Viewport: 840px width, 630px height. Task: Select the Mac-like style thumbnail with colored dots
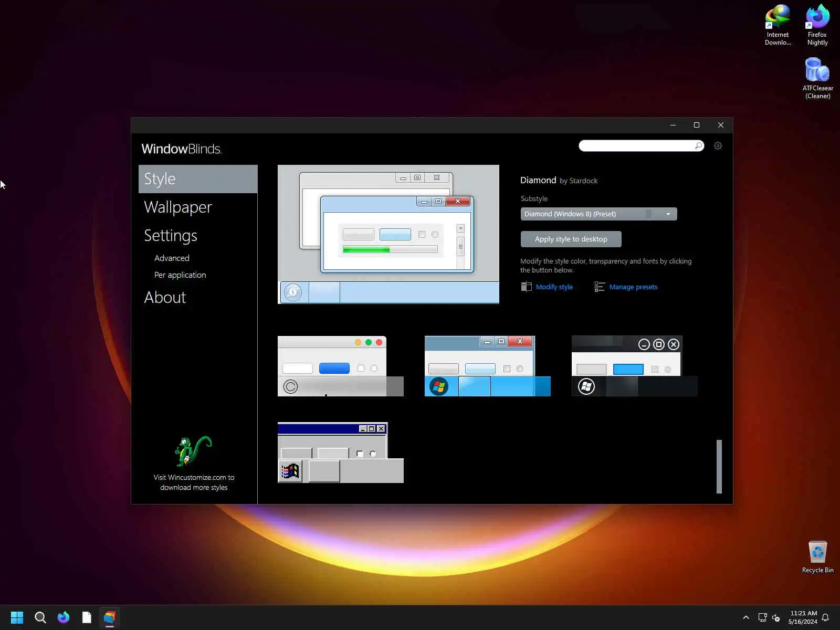click(x=341, y=366)
